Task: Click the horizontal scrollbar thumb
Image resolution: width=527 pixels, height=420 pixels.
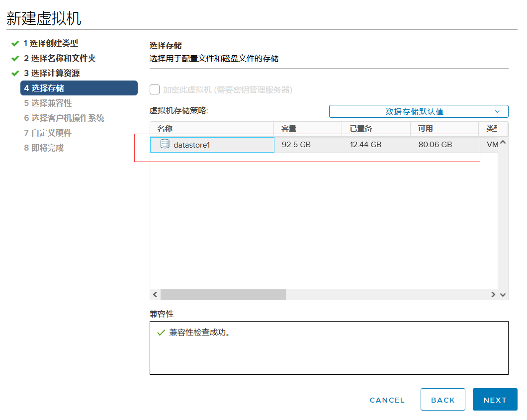Action: click(x=223, y=295)
